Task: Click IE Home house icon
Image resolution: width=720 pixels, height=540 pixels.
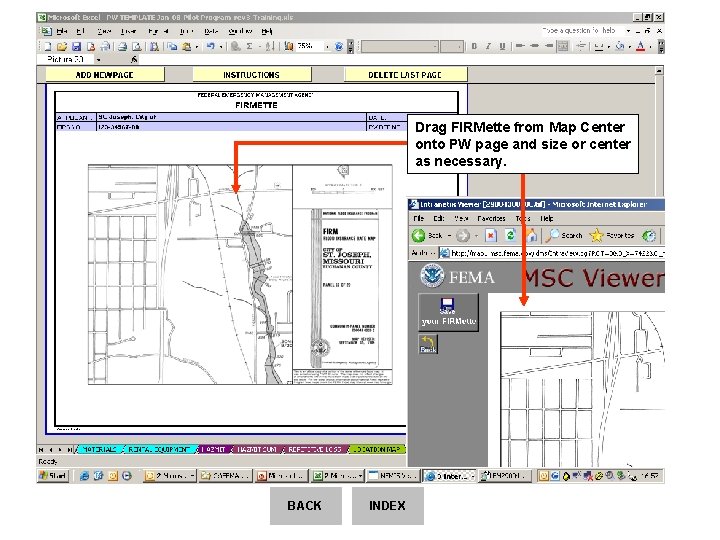Action: 531,236
